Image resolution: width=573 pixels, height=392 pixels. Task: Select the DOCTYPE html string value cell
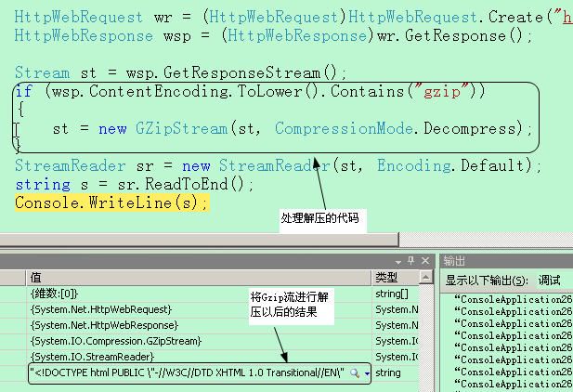[200, 373]
